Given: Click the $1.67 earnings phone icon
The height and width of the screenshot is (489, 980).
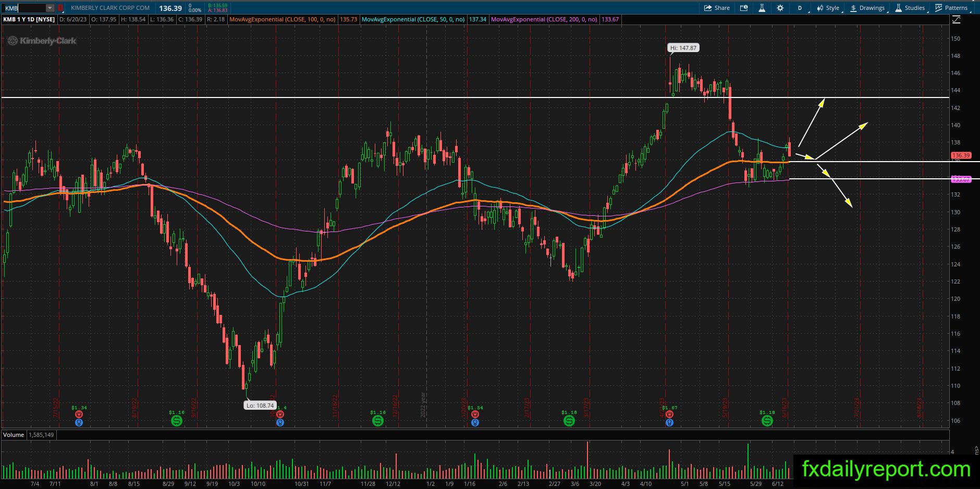Looking at the screenshot, I should tap(669, 414).
